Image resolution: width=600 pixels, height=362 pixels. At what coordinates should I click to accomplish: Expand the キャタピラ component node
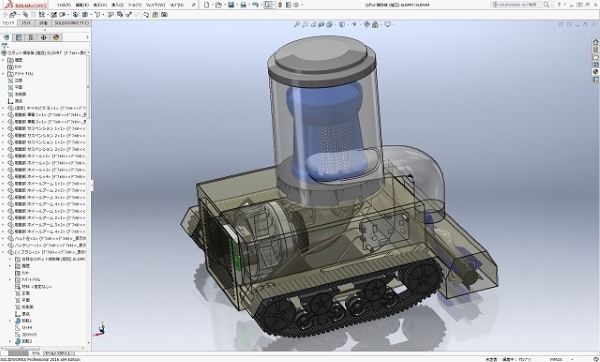tap(3, 108)
